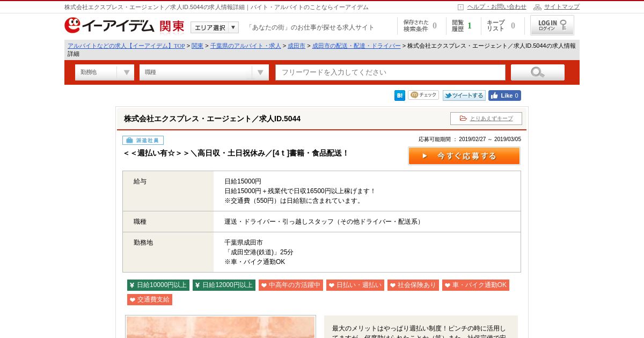Image resolution: width=644 pixels, height=338 pixels.
Task: Open the キープリスト keep list
Action: (x=501, y=26)
